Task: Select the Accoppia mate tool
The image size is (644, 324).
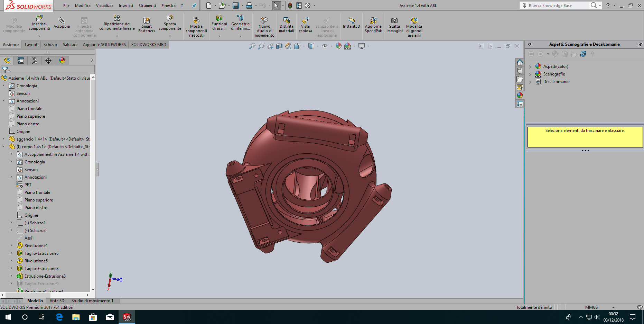Action: coord(62,23)
